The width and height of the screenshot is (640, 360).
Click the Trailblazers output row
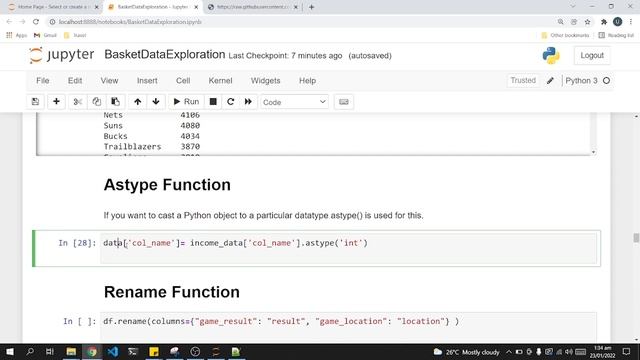151,147
